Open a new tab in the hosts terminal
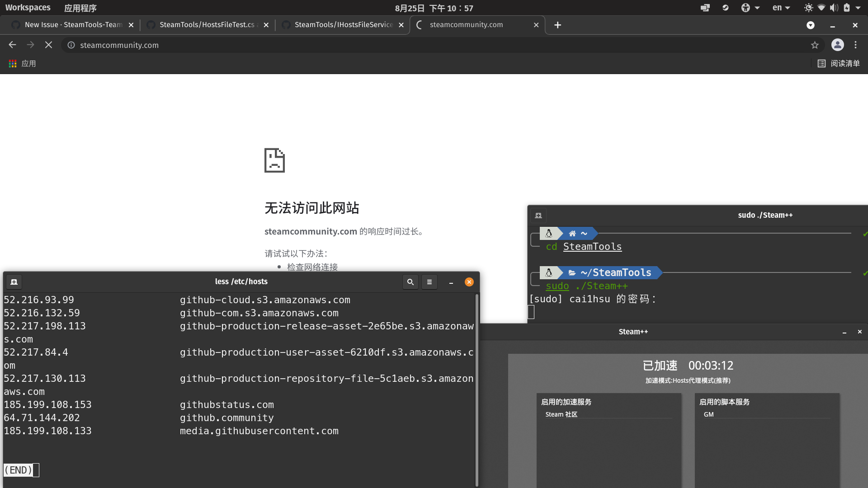Screen dimensions: 868x488 click(x=14, y=282)
